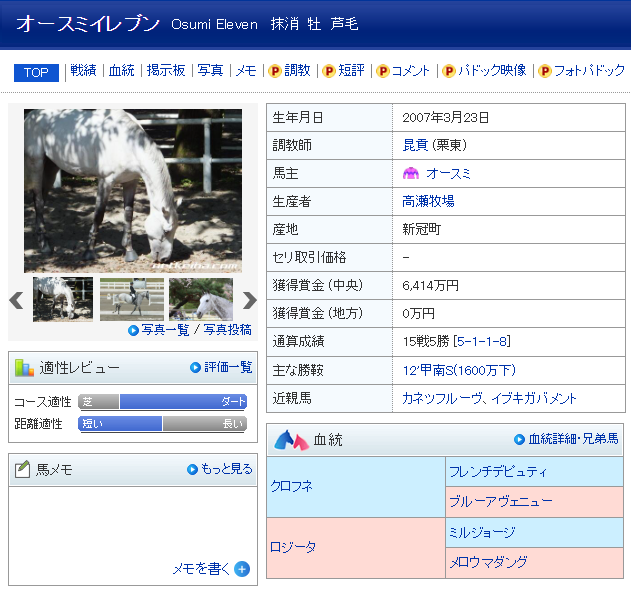Click the arrow icon beside 評価一覧
The image size is (631, 594).
[196, 367]
